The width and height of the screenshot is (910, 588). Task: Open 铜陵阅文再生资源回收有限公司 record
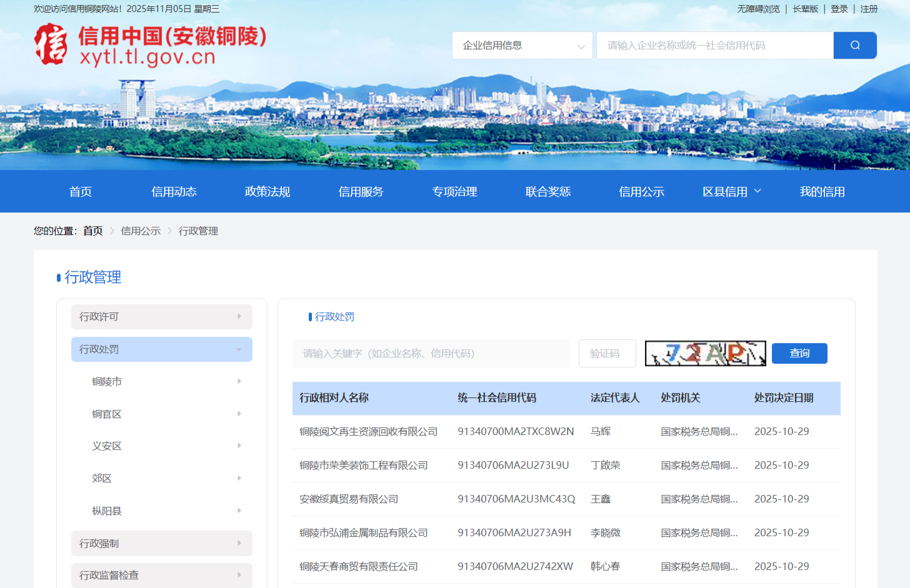[367, 431]
